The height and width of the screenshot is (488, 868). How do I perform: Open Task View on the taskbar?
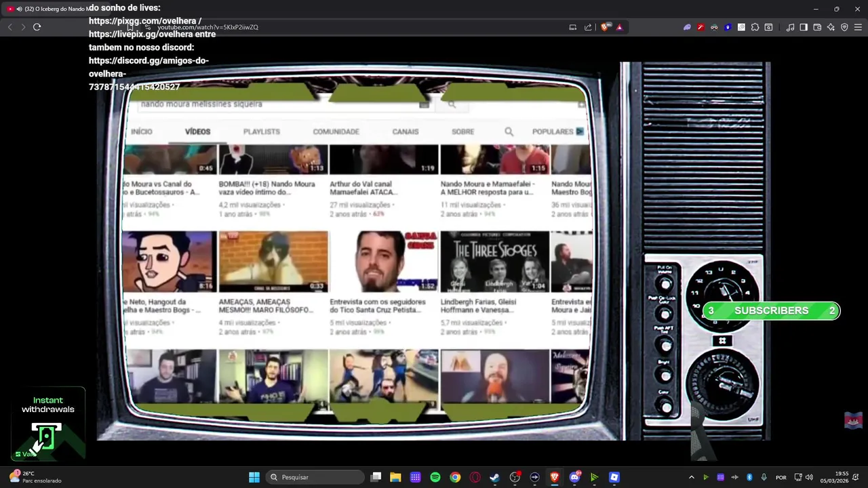point(376,477)
